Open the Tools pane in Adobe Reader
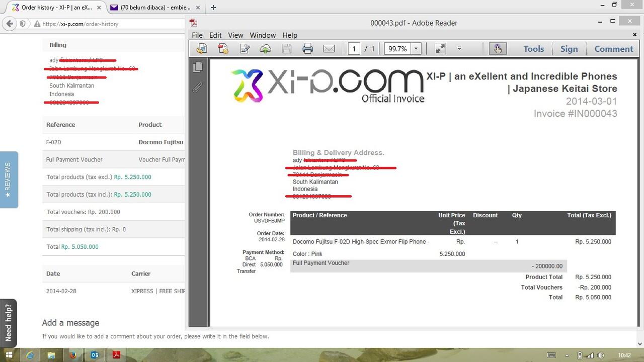 pyautogui.click(x=533, y=49)
